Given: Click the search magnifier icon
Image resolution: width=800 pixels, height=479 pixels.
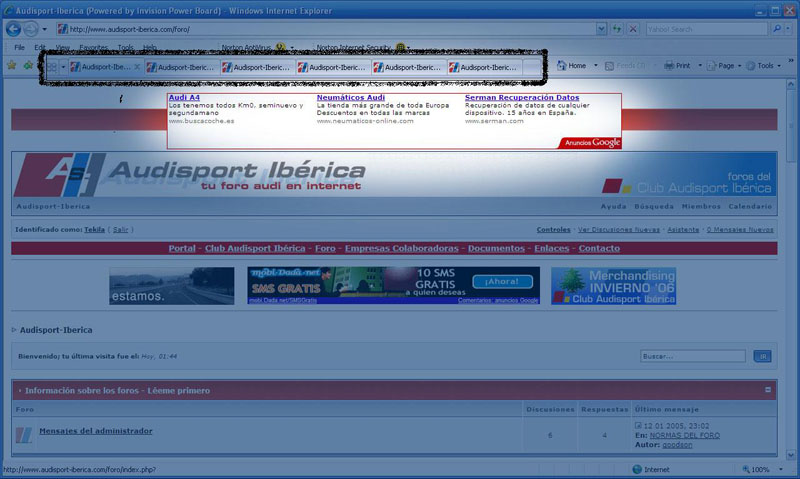Looking at the screenshot, I should coord(776,29).
